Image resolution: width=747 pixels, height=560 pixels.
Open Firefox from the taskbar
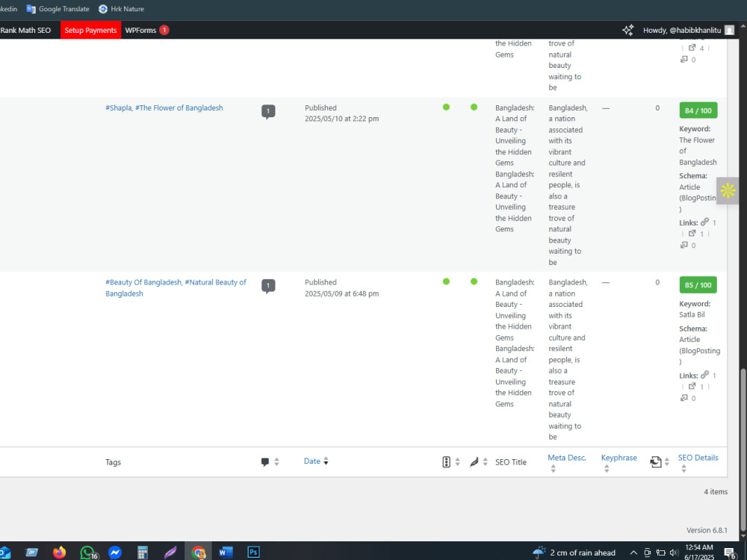click(59, 553)
